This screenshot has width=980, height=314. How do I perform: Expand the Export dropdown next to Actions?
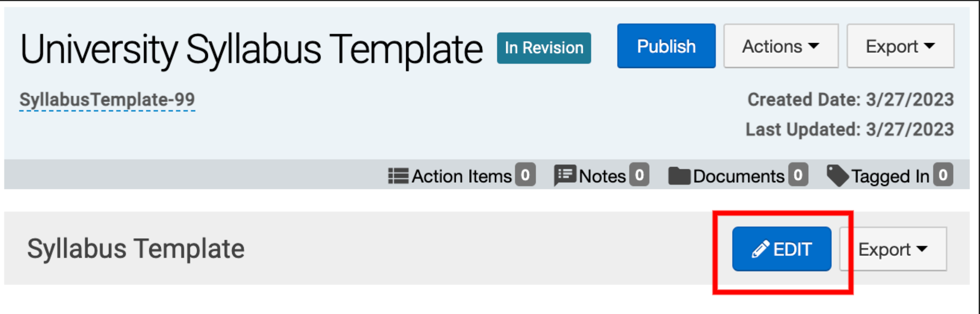click(x=900, y=46)
